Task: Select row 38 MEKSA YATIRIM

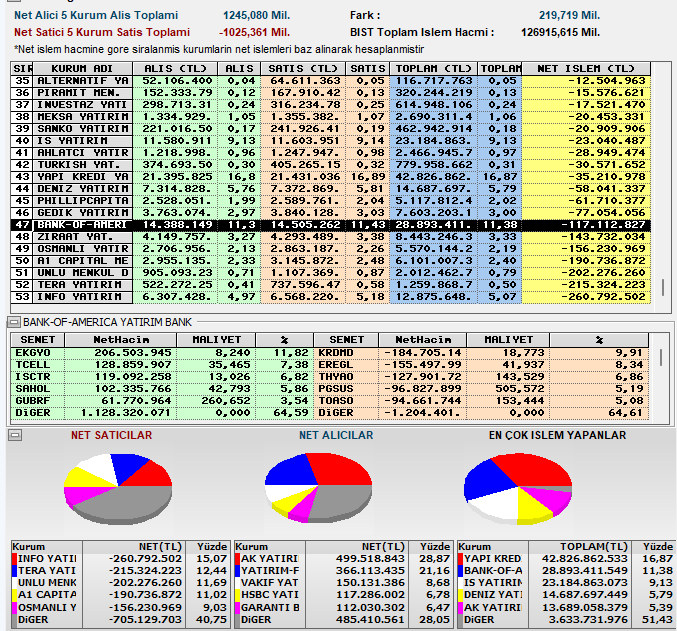Action: coord(331,117)
